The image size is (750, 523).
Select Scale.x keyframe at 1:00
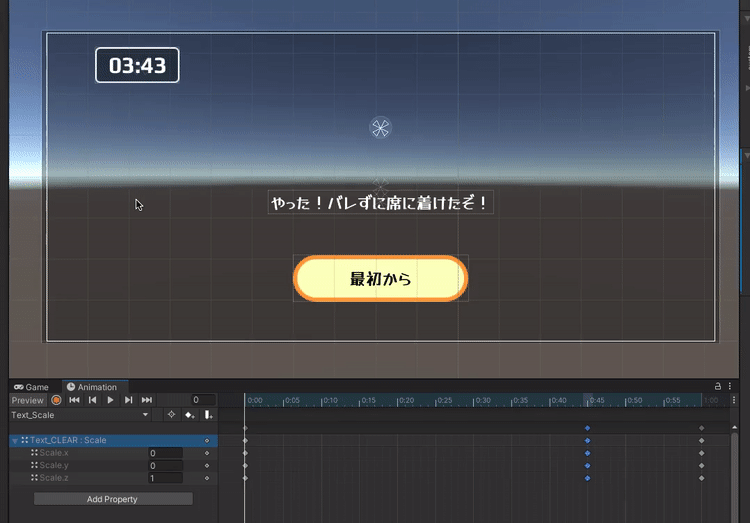click(x=701, y=453)
